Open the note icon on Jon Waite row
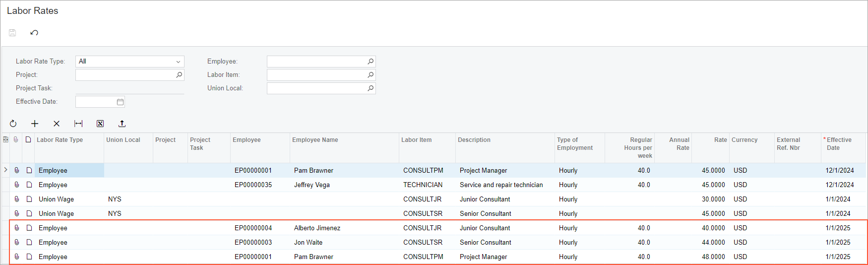 coord(29,242)
